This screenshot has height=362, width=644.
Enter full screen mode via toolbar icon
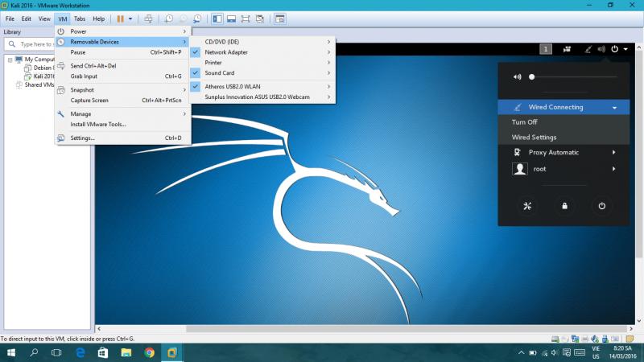pos(246,19)
